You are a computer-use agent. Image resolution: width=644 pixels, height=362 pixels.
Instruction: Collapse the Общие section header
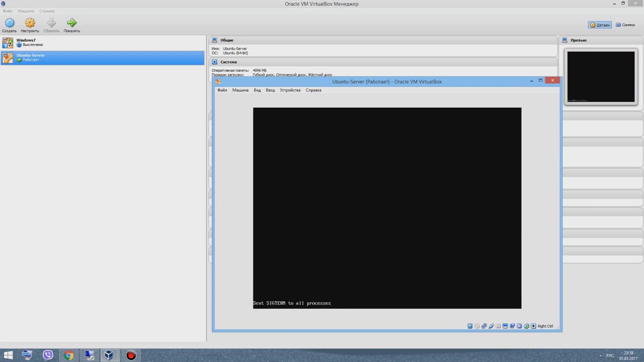coord(383,40)
